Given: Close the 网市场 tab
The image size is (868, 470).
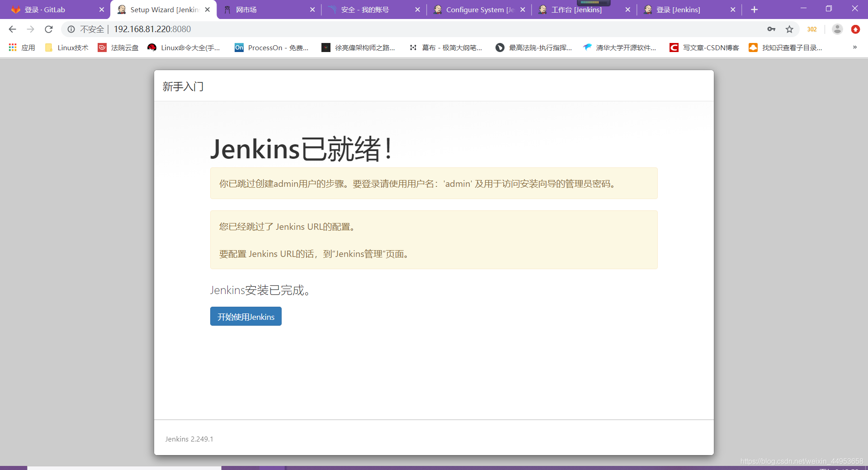Looking at the screenshot, I should pyautogui.click(x=312, y=9).
